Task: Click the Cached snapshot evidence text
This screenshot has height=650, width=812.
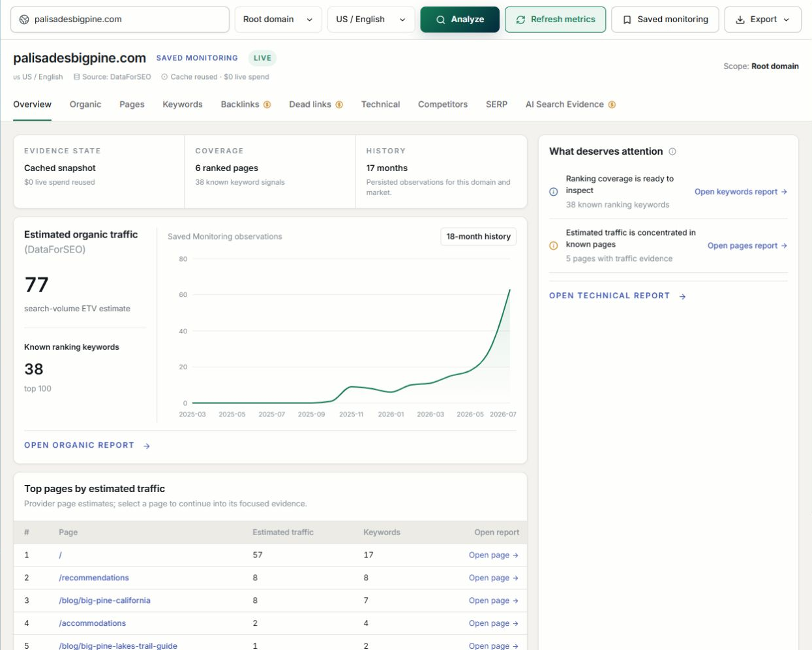Action: tap(60, 168)
